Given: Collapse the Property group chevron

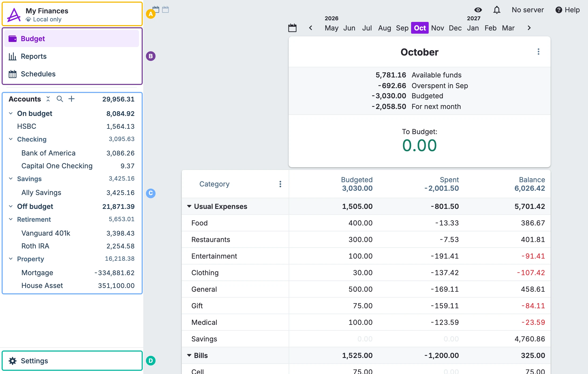Looking at the screenshot, I should click(x=11, y=259).
